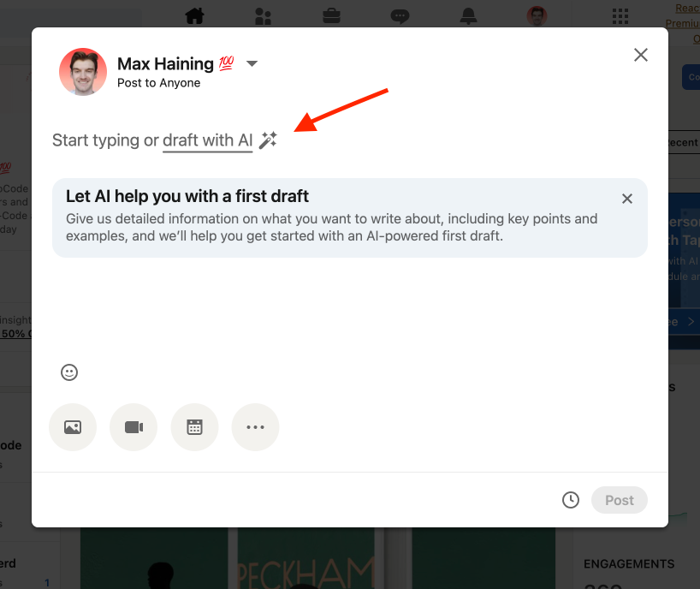Open the My Network people icon
This screenshot has width=700, height=589.
pyautogui.click(x=263, y=16)
